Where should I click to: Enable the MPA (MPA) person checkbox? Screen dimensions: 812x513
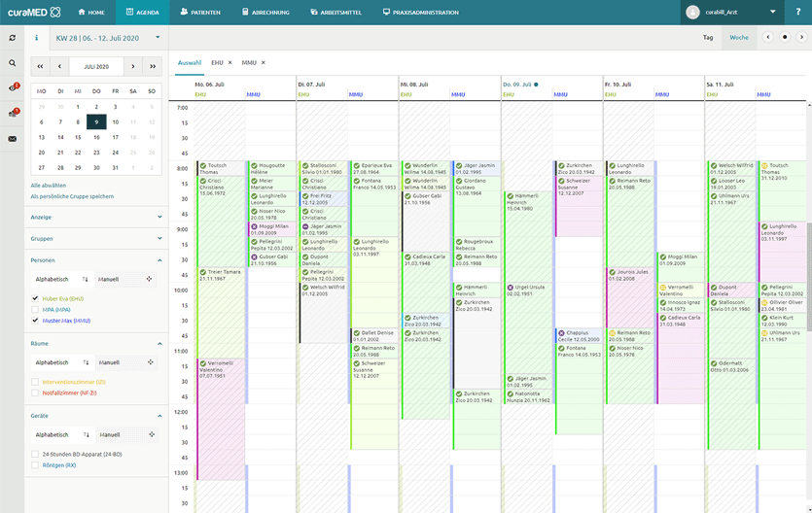35,309
